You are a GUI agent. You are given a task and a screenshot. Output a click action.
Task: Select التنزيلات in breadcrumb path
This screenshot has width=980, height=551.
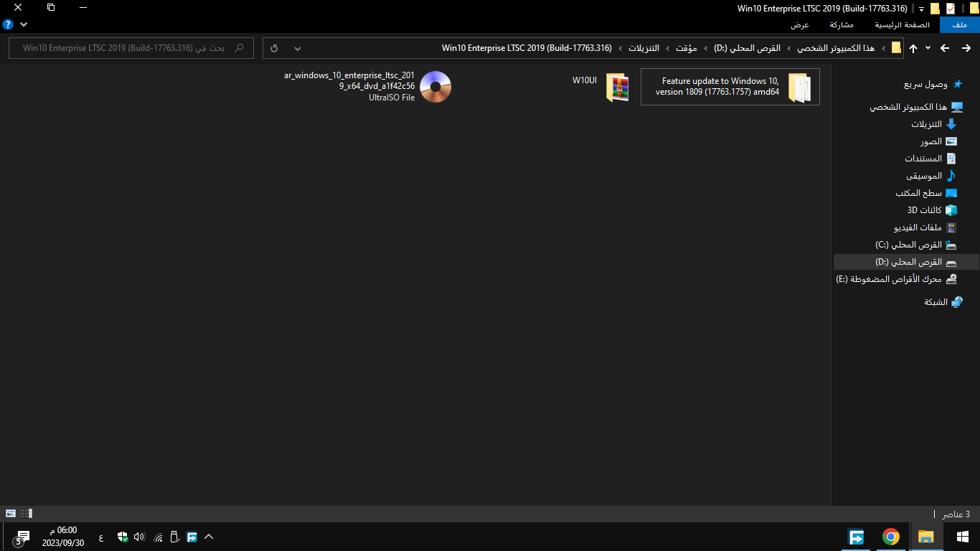(644, 48)
